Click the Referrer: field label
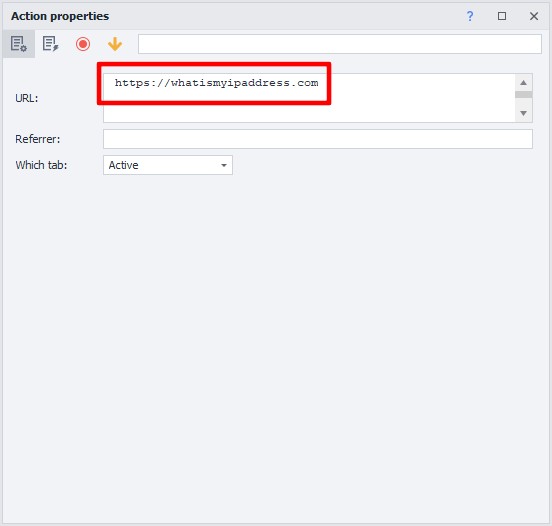552x526 pixels. [x=38, y=139]
